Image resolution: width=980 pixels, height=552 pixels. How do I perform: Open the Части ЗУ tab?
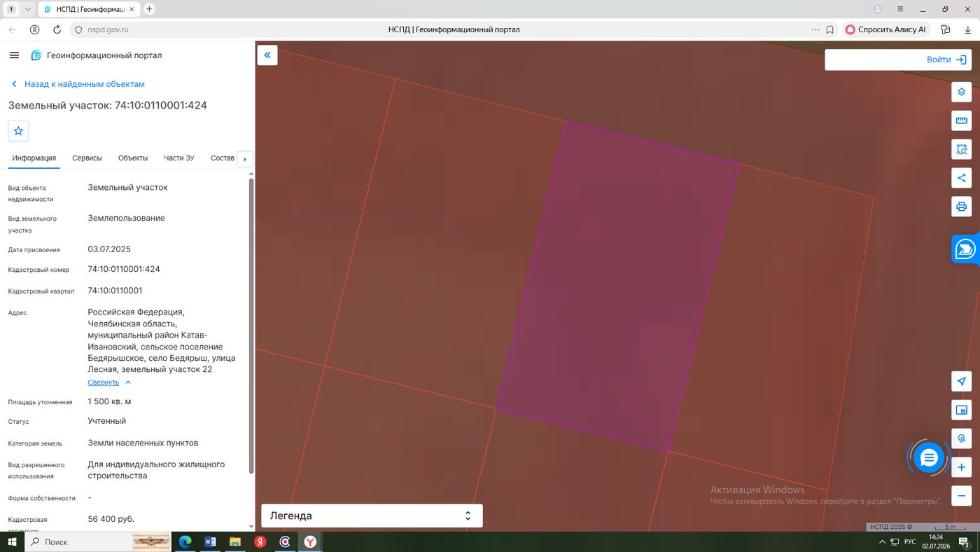coord(179,158)
